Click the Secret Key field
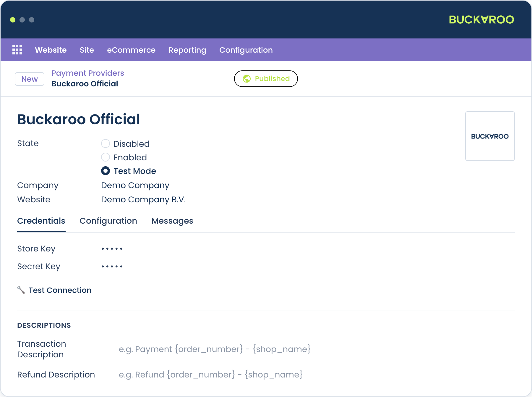The image size is (532, 397). [x=112, y=266]
